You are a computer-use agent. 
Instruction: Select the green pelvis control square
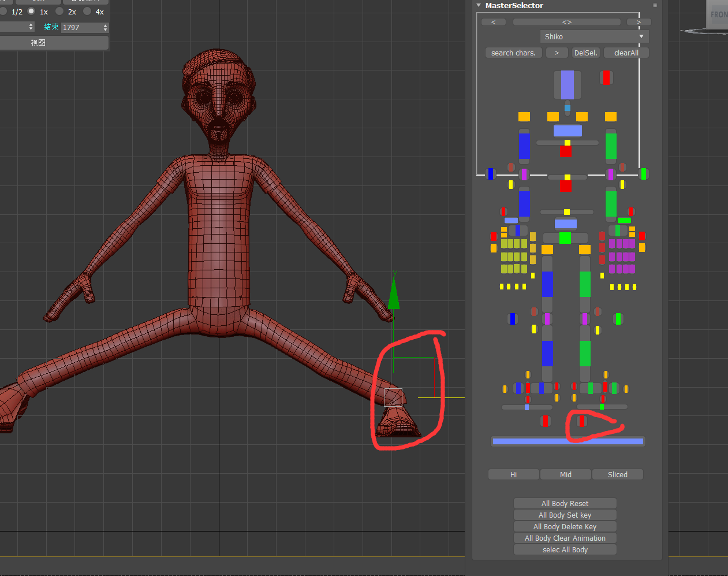(565, 237)
